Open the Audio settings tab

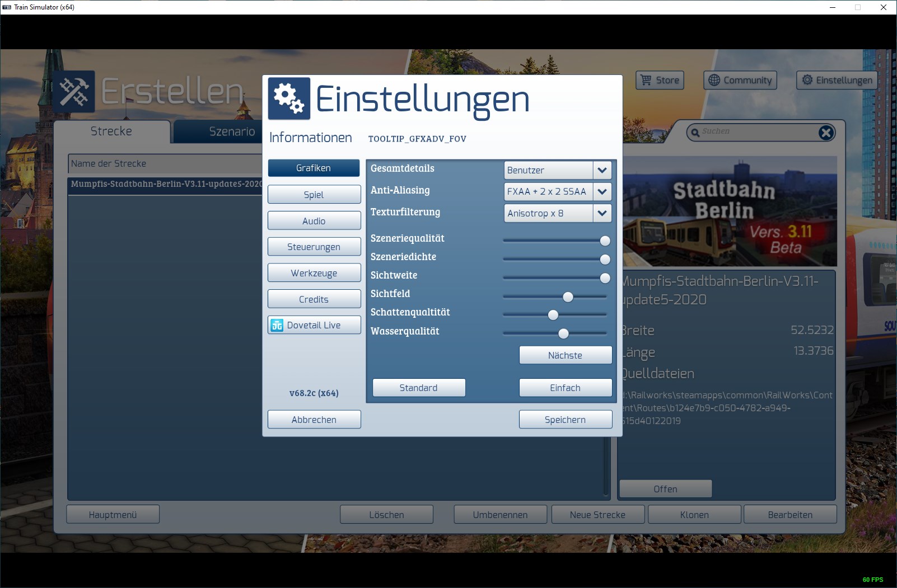click(314, 221)
